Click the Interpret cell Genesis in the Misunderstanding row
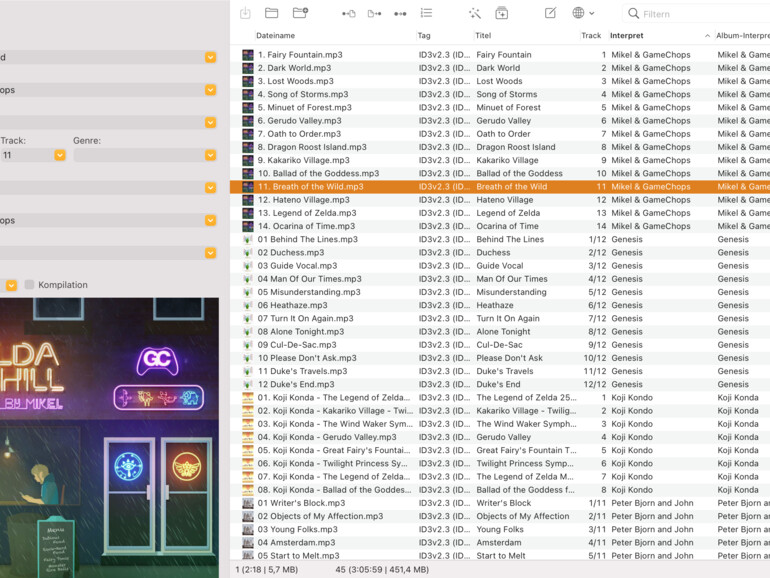This screenshot has width=770, height=578. pos(627,292)
